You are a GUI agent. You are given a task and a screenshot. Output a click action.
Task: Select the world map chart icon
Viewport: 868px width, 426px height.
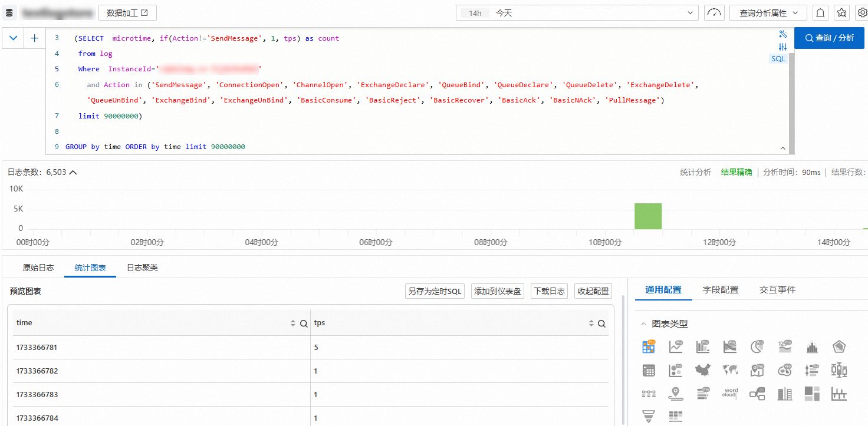730,371
